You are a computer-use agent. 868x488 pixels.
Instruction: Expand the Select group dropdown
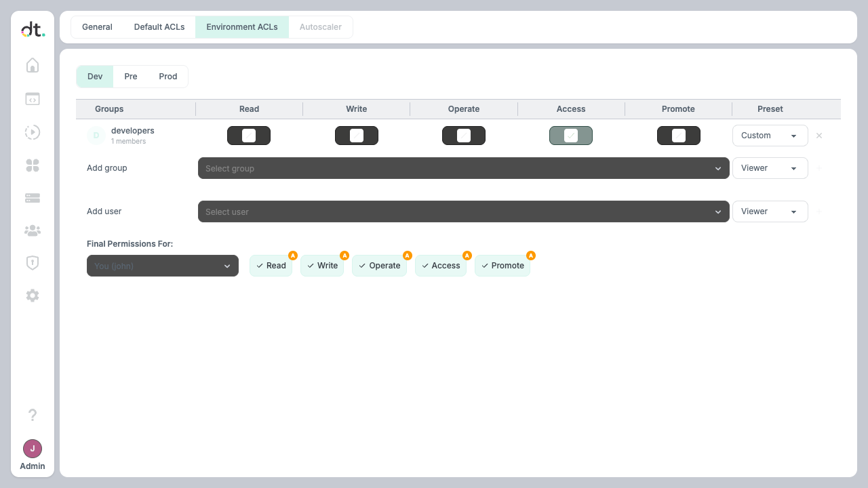pos(463,168)
